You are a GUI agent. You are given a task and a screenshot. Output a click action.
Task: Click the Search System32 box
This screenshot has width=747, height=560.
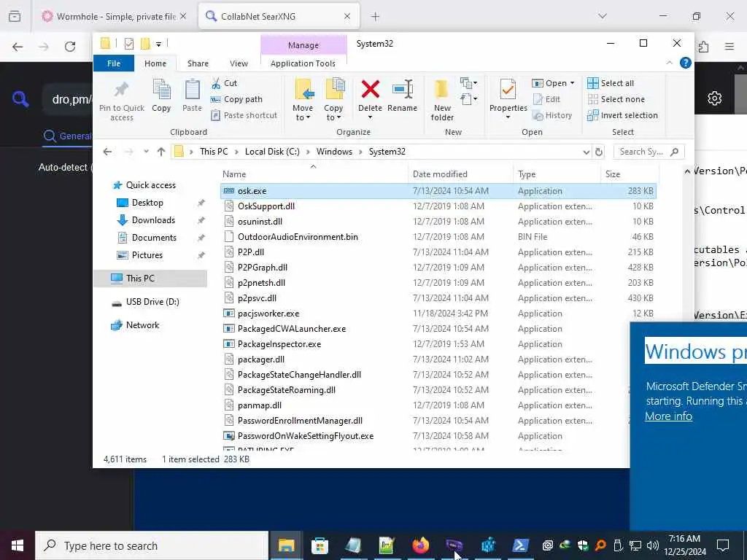point(649,152)
